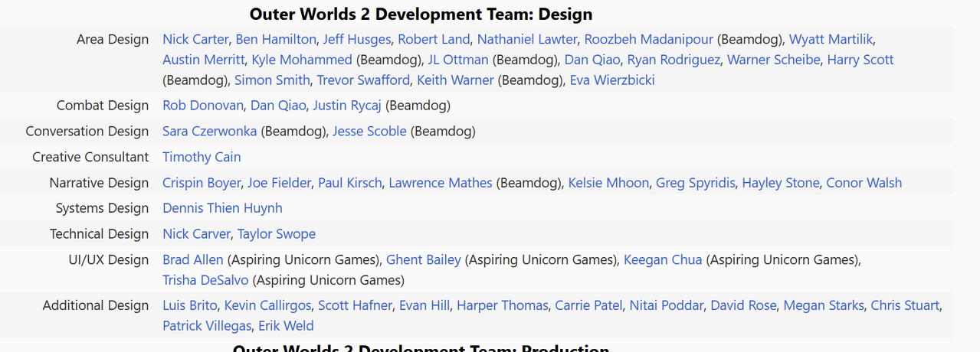Select the Evan Hill link
Viewport: 980px width, 352px height.
tap(424, 305)
